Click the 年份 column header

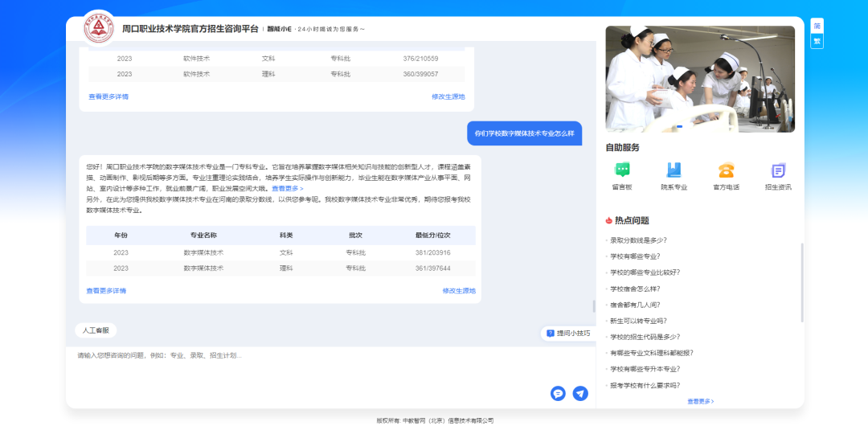[121, 235]
